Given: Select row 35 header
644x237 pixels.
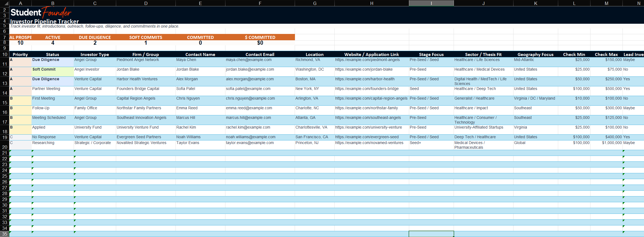Looking at the screenshot, I should tap(5, 234).
